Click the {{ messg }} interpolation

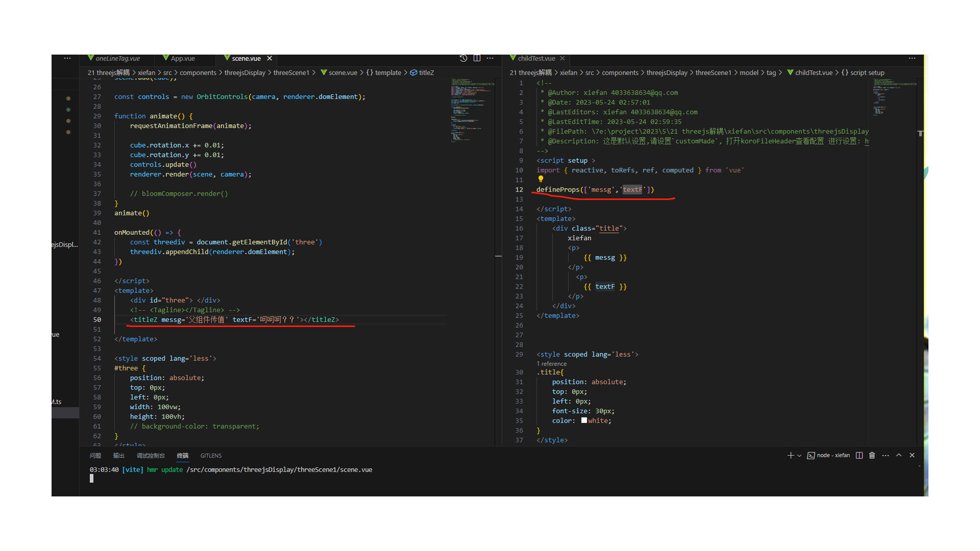pyautogui.click(x=605, y=257)
